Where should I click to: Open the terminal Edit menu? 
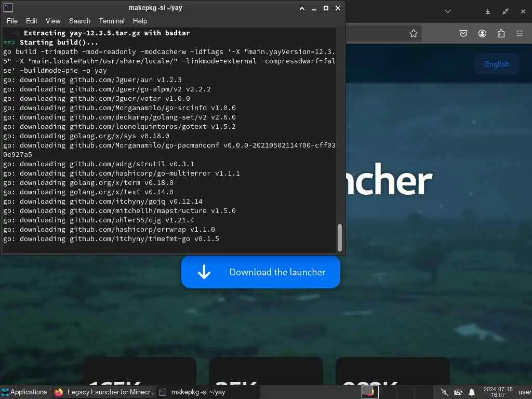pyautogui.click(x=32, y=21)
